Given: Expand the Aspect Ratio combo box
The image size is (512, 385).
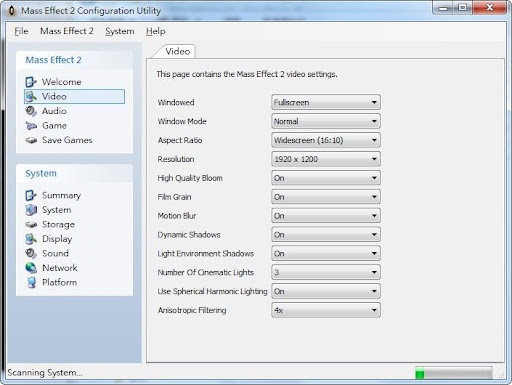Looking at the screenshot, I should click(x=326, y=140).
